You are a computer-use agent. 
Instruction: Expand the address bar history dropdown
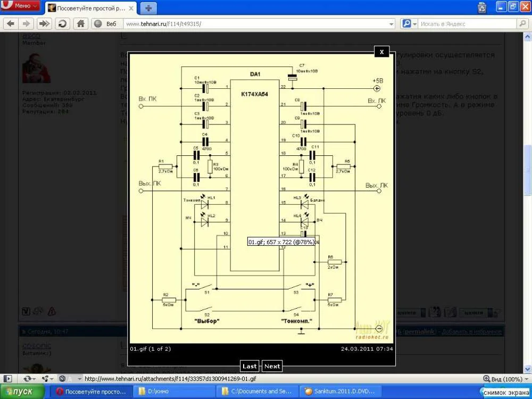392,24
